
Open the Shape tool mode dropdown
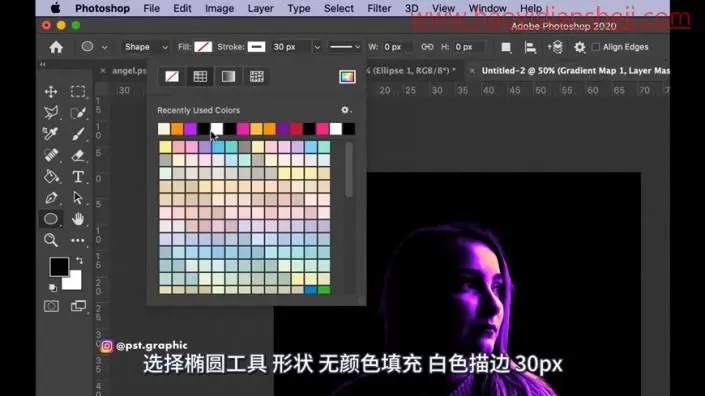pos(146,47)
